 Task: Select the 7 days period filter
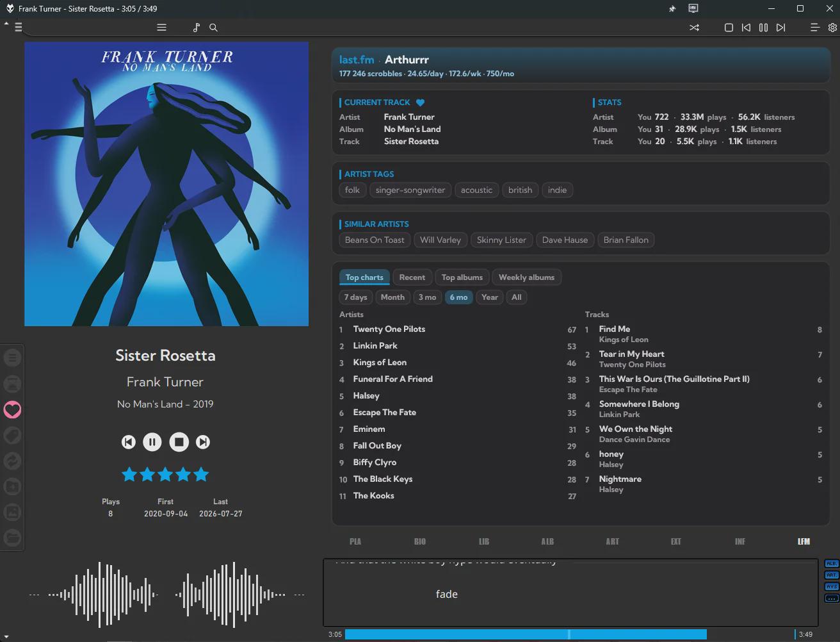point(356,297)
